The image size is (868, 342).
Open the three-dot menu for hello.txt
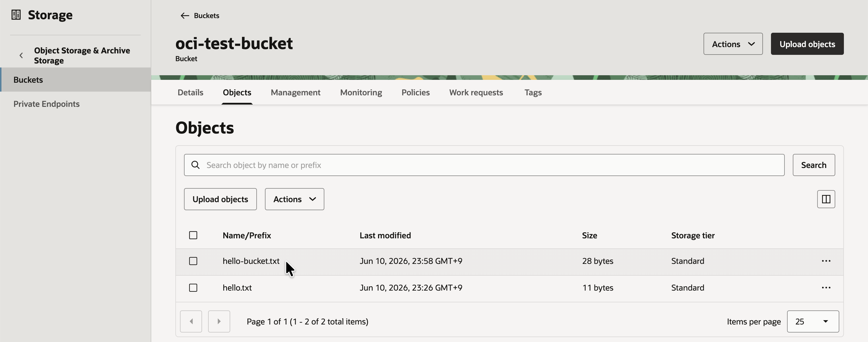coord(826,287)
